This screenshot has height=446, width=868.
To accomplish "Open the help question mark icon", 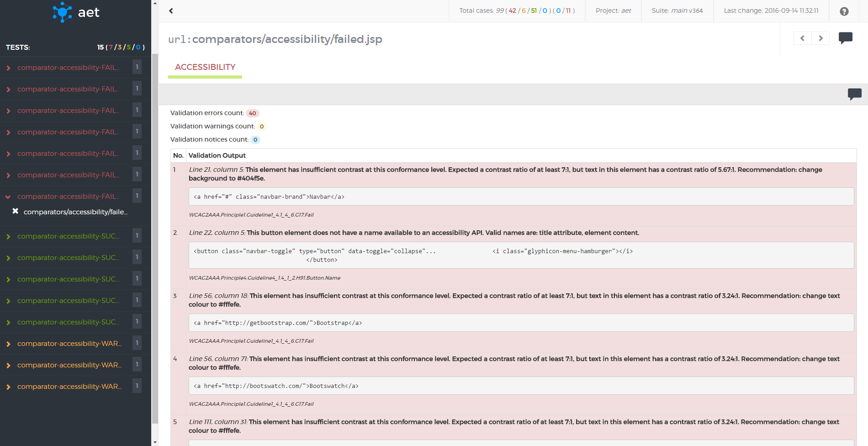I will tap(844, 11).
